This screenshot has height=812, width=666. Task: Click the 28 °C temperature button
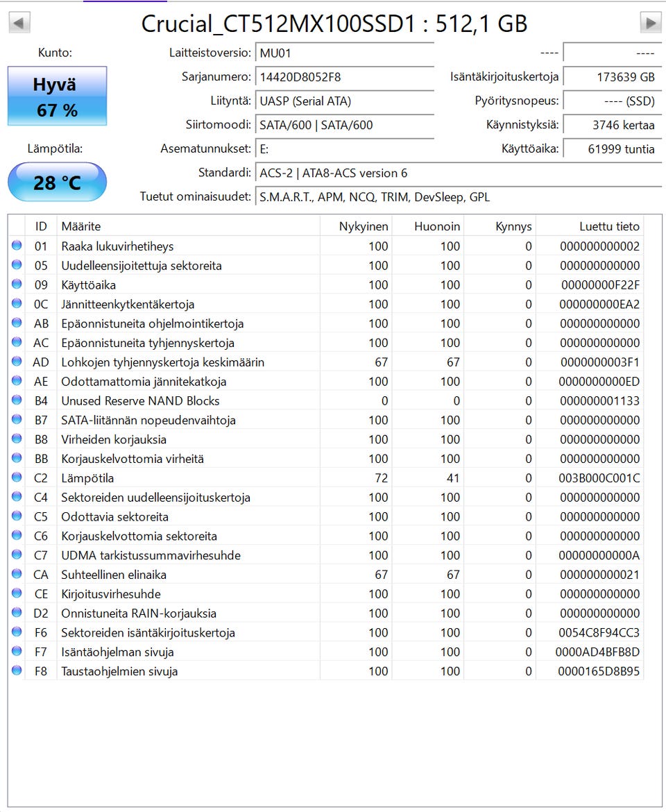click(x=57, y=182)
